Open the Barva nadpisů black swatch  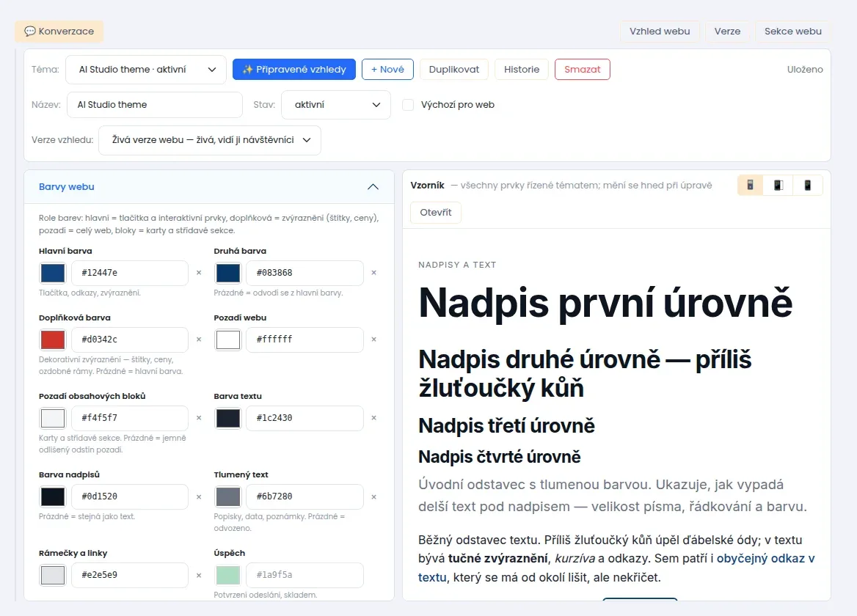pos(53,497)
